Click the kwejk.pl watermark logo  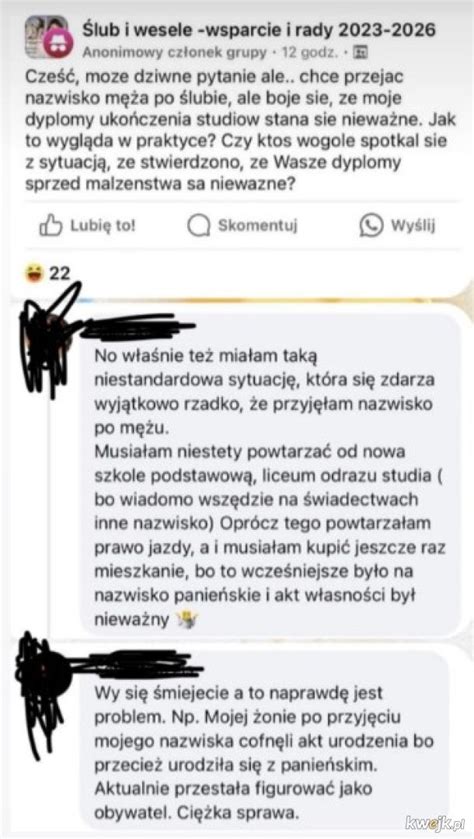[435, 822]
